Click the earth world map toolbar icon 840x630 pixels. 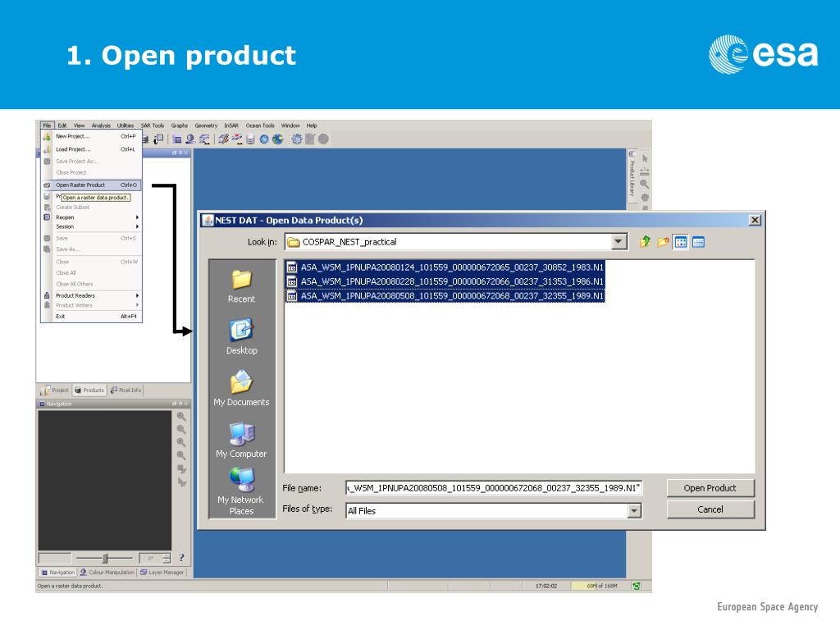click(277, 139)
